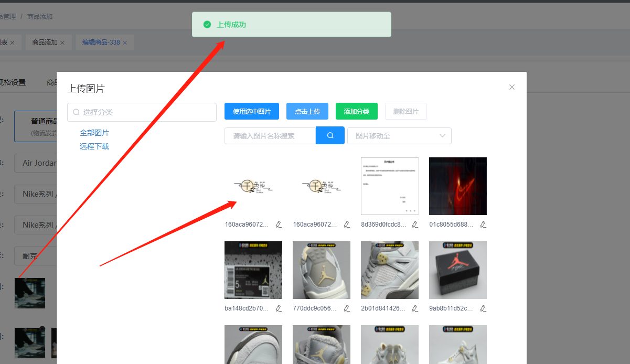The image size is (630, 364).
Task: Choose the 普通商品 product type card
Action: click(x=36, y=126)
